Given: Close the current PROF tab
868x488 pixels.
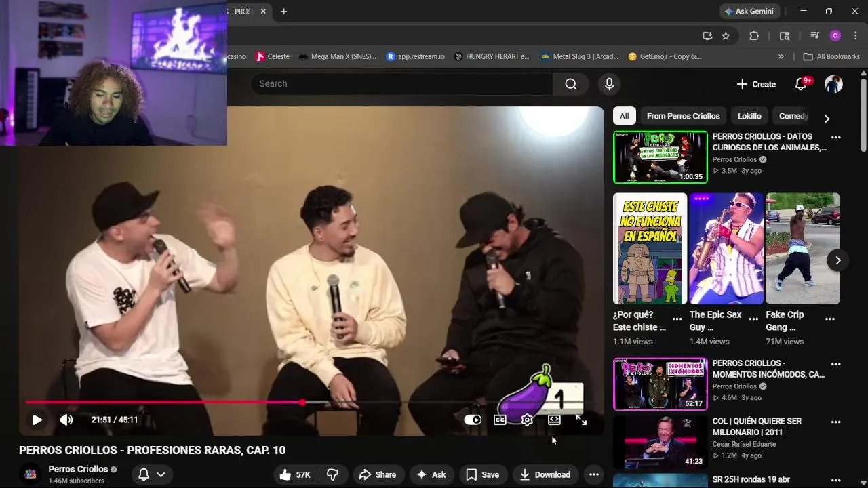Looking at the screenshot, I should pyautogui.click(x=263, y=12).
